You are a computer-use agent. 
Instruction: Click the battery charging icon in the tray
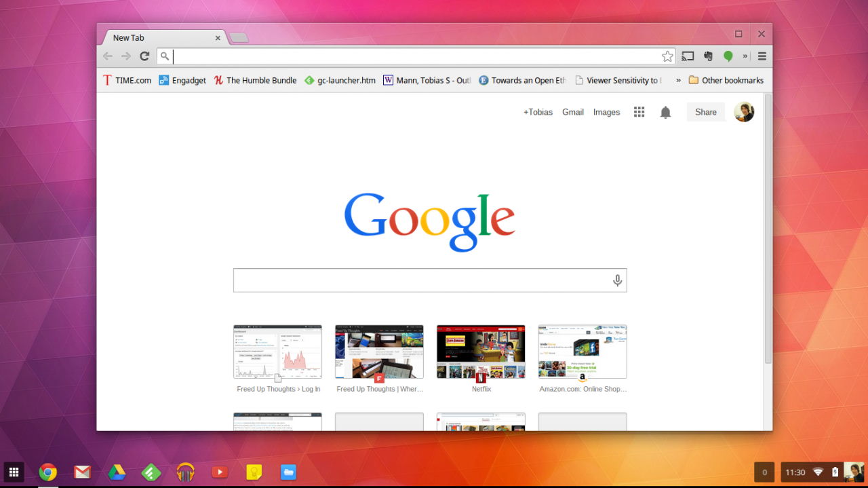(835, 472)
